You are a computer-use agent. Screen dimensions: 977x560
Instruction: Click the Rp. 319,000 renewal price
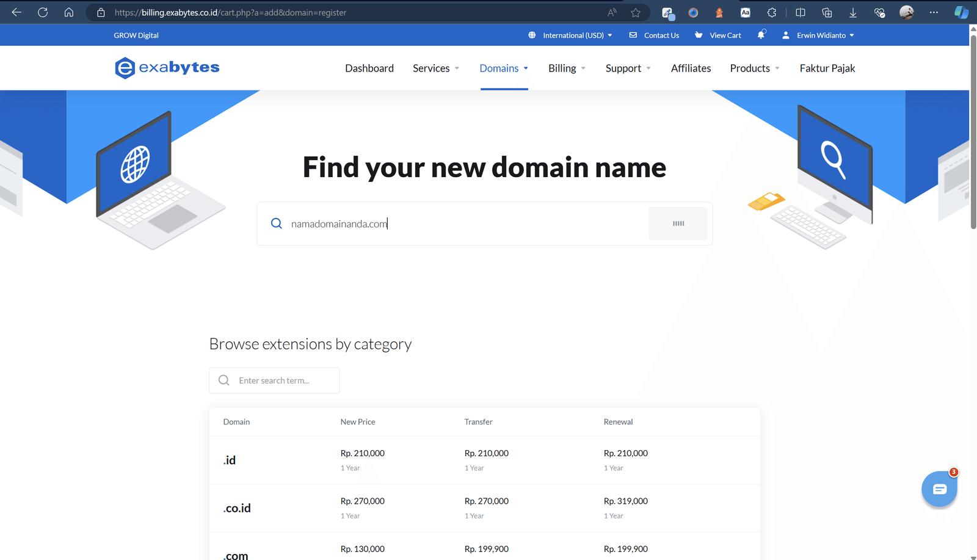coord(626,501)
